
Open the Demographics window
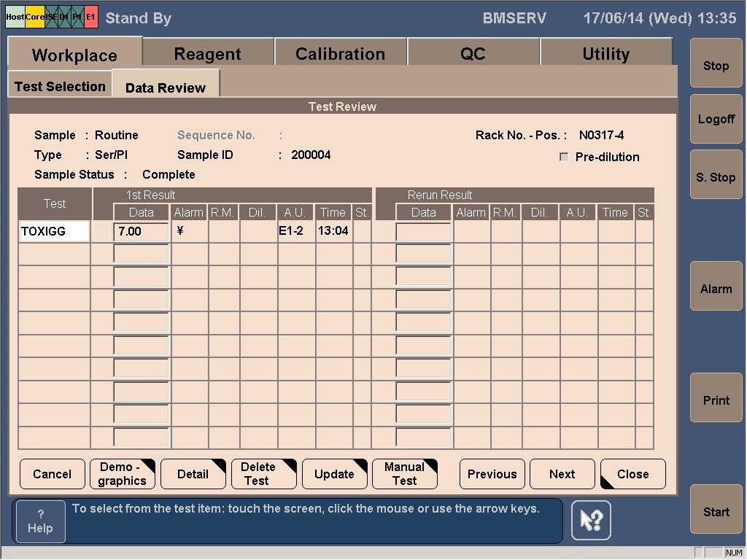click(123, 474)
